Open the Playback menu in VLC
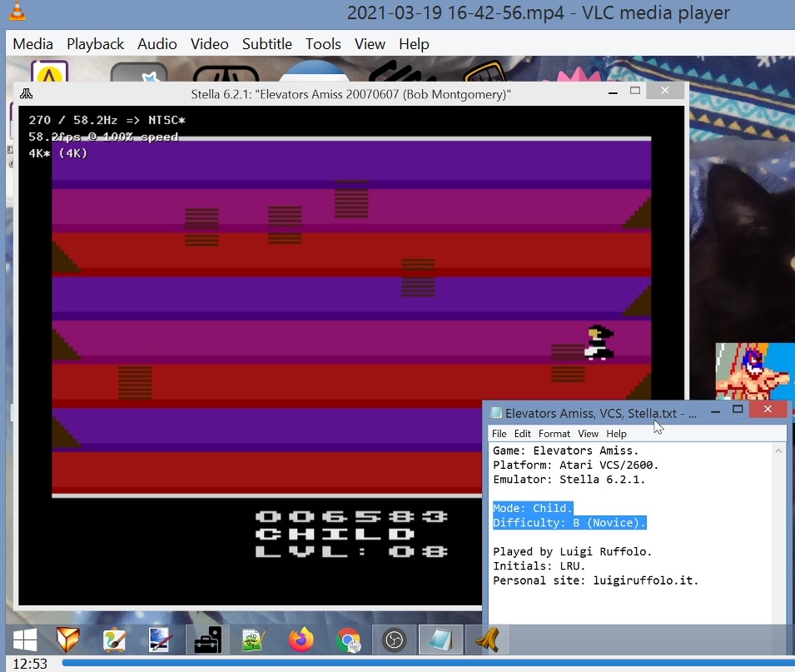Viewport: 795px width, 672px height. [x=95, y=44]
